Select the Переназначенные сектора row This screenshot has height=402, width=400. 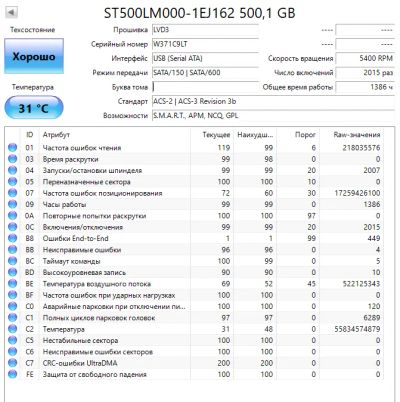(x=195, y=182)
